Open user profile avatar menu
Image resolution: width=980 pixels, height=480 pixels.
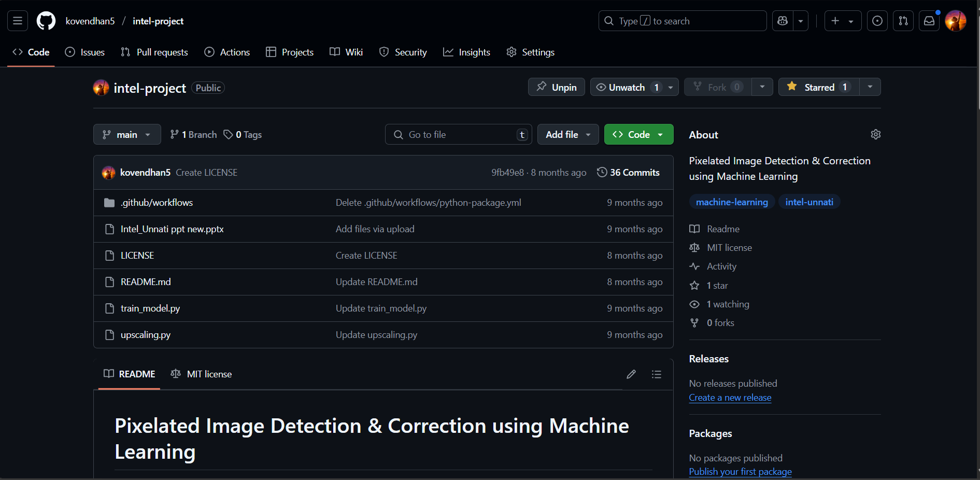[956, 21]
